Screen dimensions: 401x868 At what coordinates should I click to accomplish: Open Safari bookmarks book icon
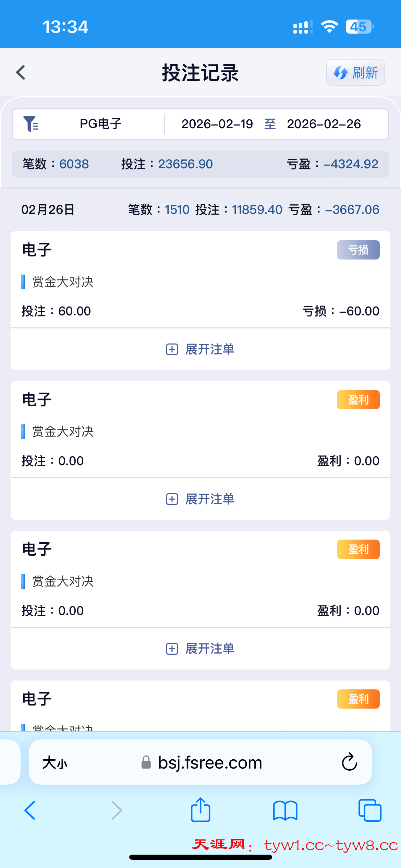click(285, 810)
